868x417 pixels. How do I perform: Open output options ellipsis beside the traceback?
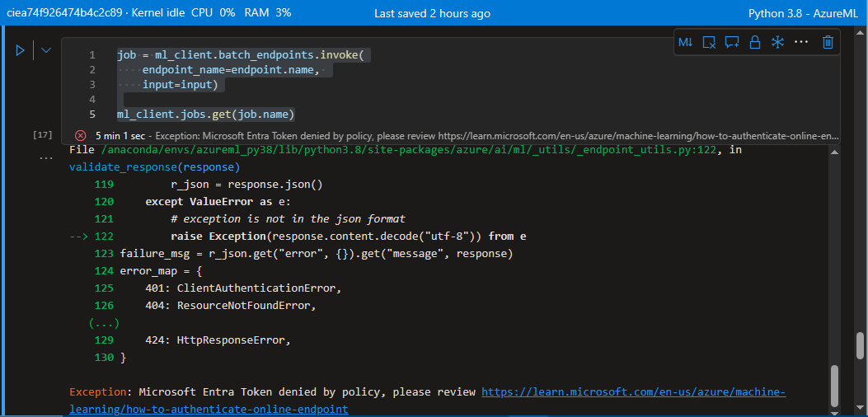[x=46, y=158]
